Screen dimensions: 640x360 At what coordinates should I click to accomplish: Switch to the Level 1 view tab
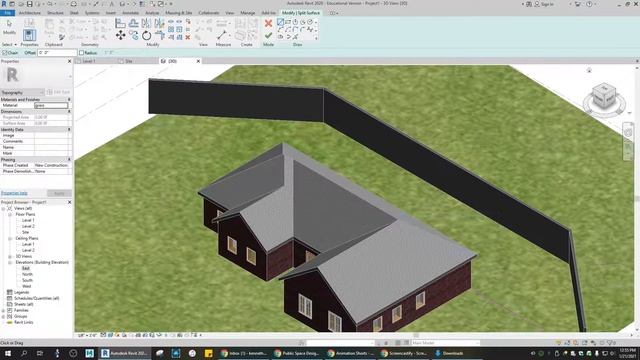[x=89, y=61]
